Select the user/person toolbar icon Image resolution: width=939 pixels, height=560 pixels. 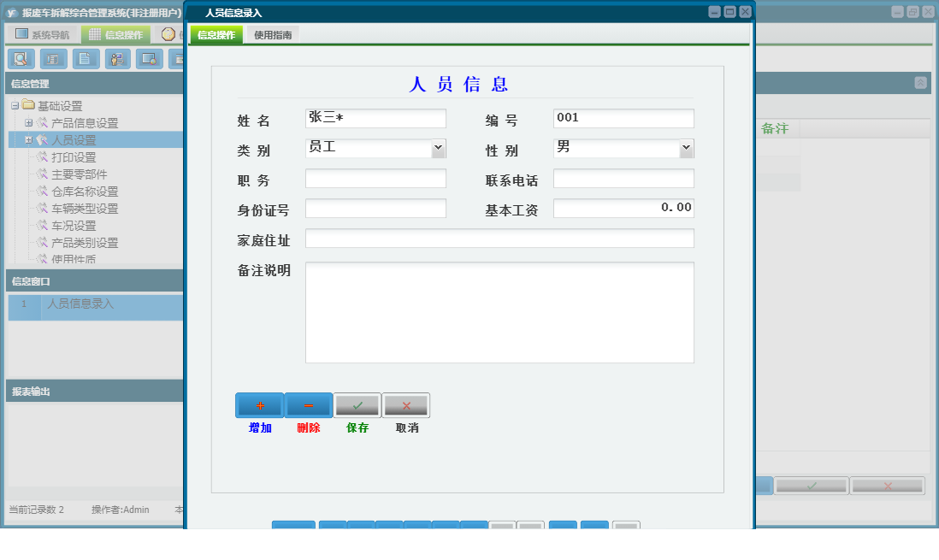[116, 58]
